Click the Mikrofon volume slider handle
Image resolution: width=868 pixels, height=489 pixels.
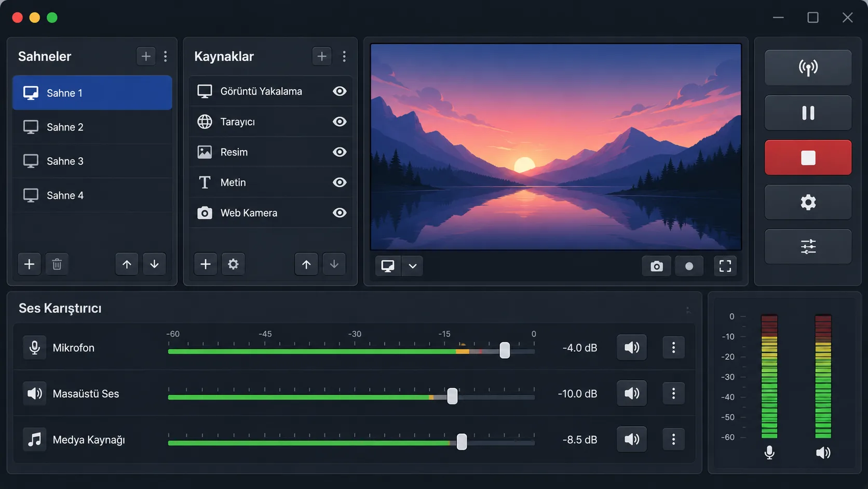point(505,350)
